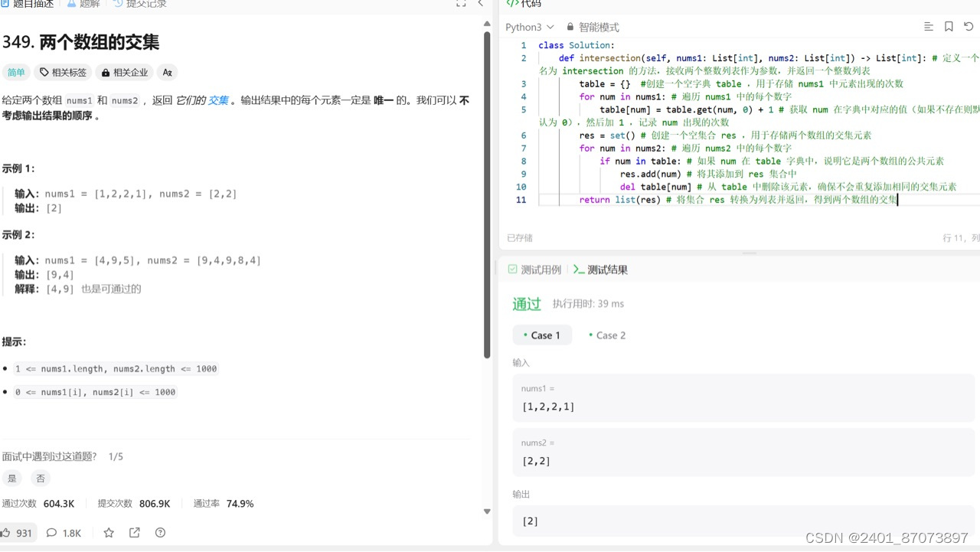
Task: Click the 代码 panel header
Action: click(x=524, y=4)
